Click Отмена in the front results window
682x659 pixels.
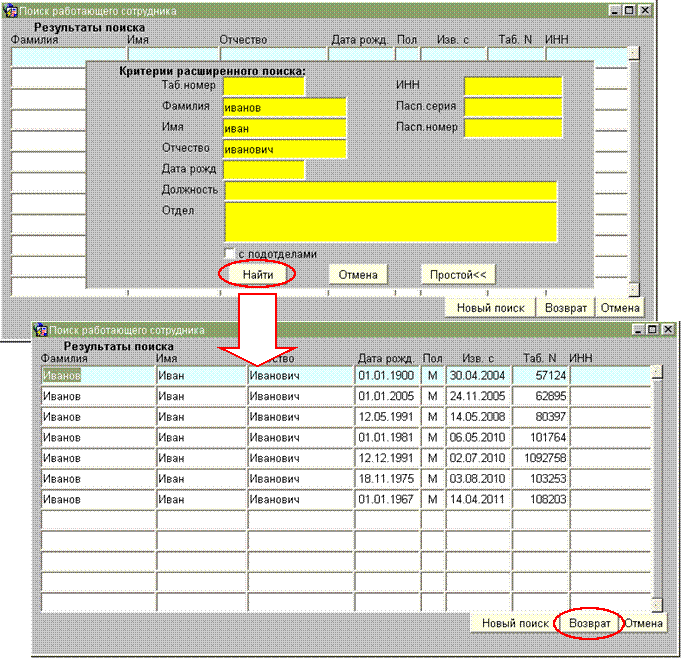(x=644, y=623)
